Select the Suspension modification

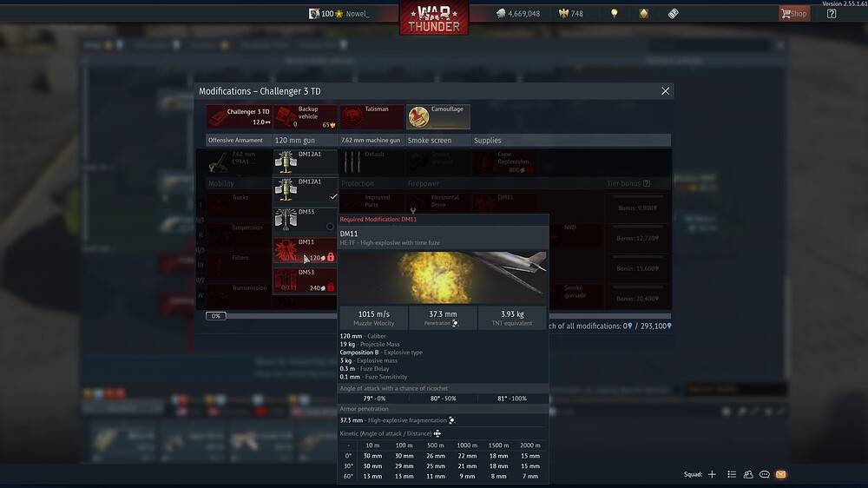coord(239,234)
